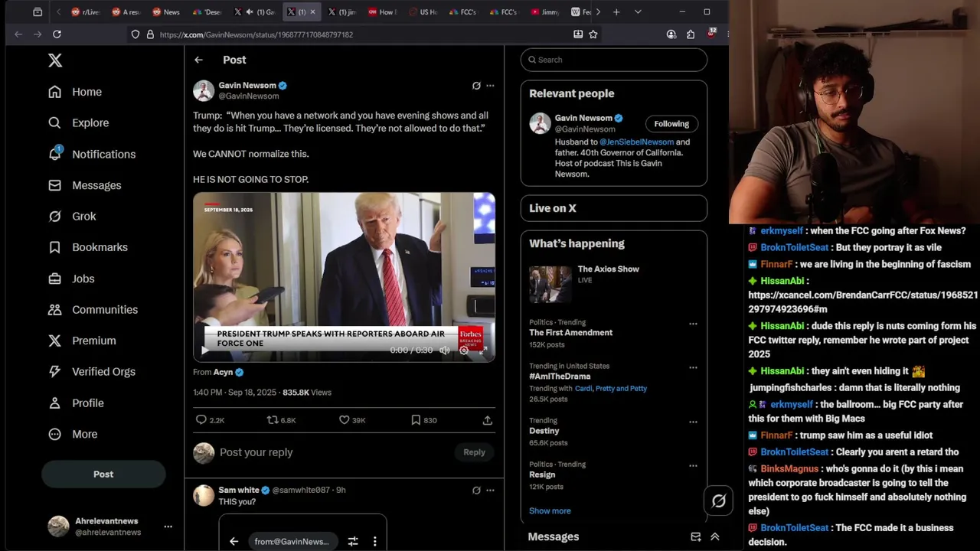Screen dimensions: 980x551
Task: Open the browser extensions puzzle icon
Action: (x=691, y=34)
